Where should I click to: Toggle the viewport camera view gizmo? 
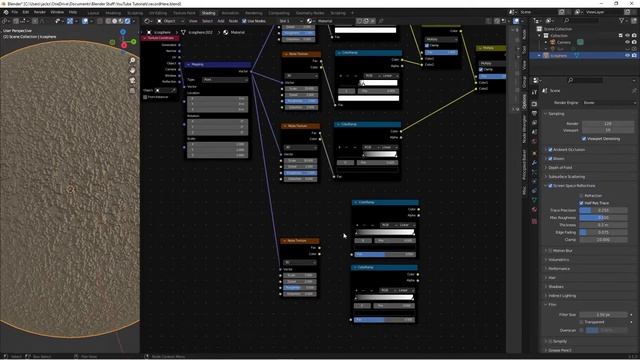(x=132, y=80)
